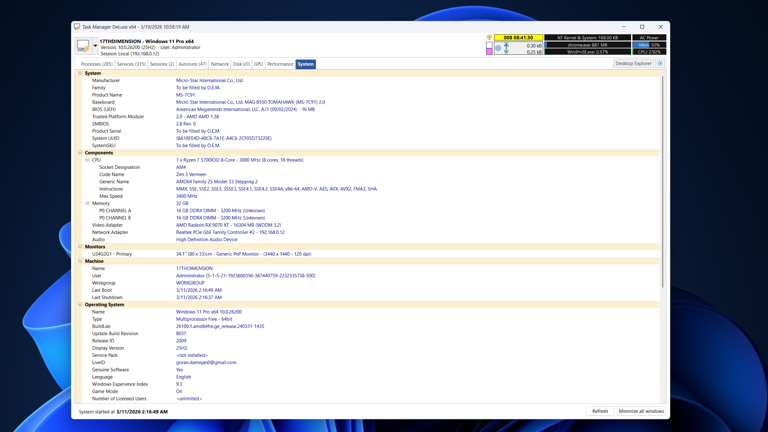Click the computer connection icon at top left

tap(83, 46)
